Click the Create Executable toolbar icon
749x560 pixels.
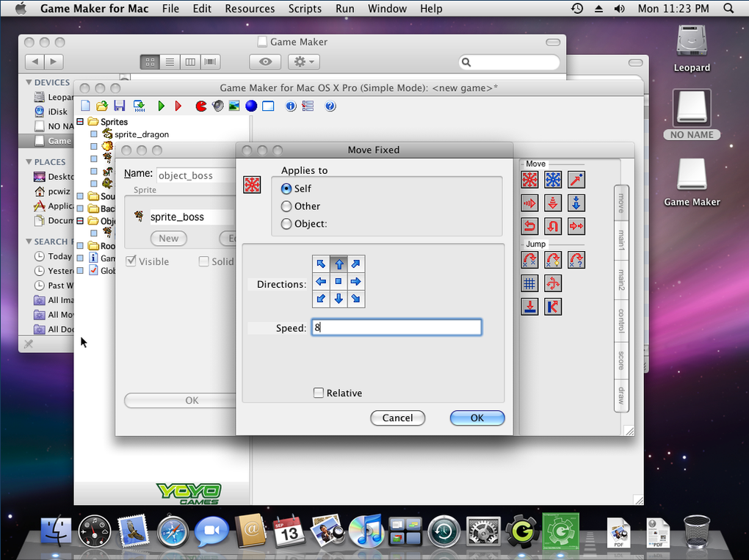click(x=139, y=106)
